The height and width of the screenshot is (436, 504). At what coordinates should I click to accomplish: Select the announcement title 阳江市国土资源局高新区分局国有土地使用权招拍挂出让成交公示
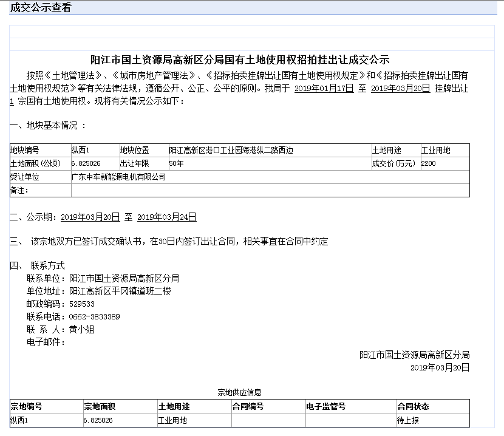(x=240, y=60)
